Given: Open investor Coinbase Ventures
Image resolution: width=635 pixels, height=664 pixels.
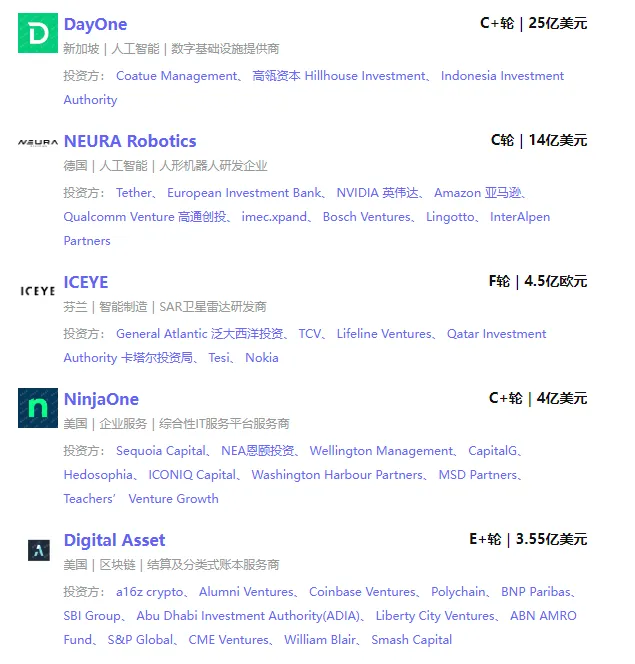Looking at the screenshot, I should point(362,592).
